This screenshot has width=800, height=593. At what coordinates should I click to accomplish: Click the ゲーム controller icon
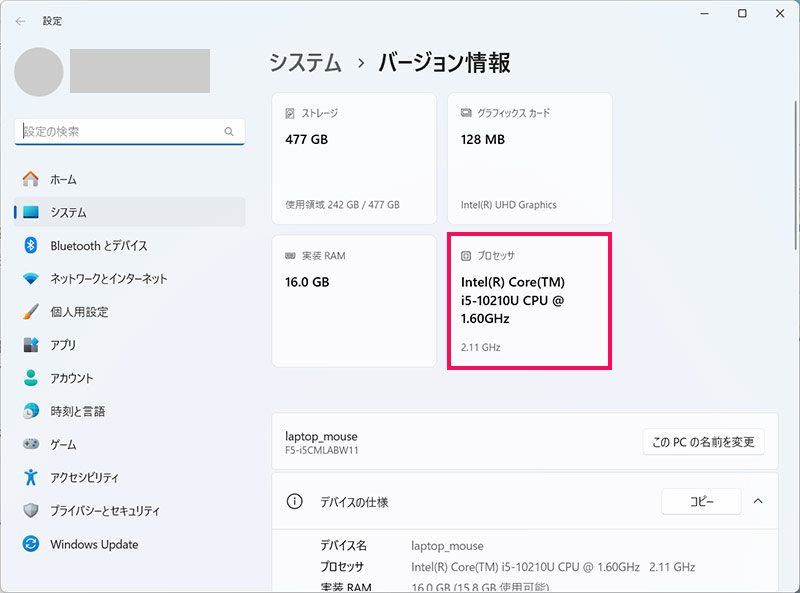[x=31, y=444]
